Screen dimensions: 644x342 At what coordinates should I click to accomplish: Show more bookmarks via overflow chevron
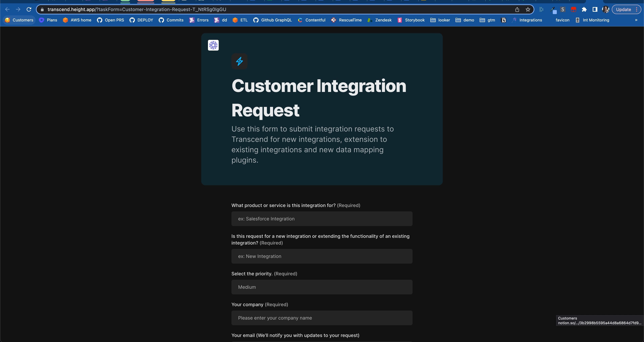(x=636, y=20)
